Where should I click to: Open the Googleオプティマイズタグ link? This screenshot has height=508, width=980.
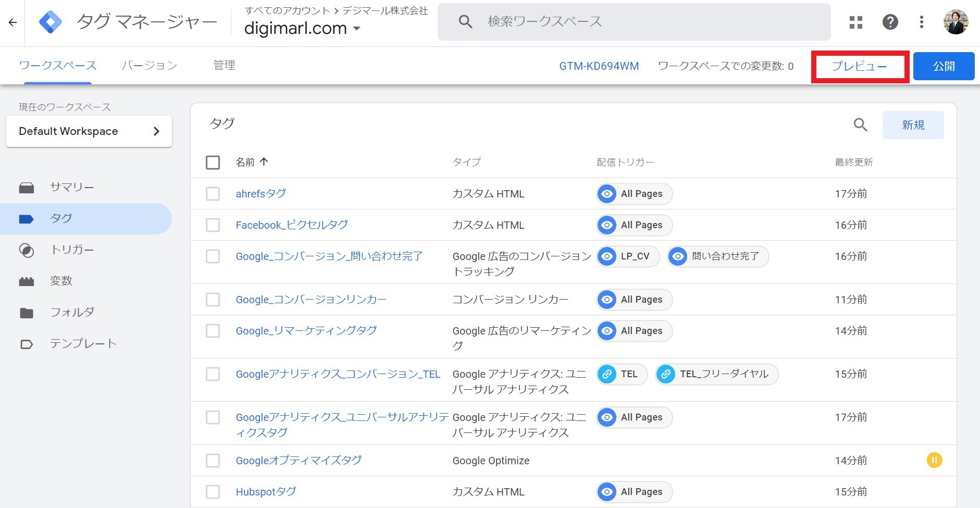[299, 461]
